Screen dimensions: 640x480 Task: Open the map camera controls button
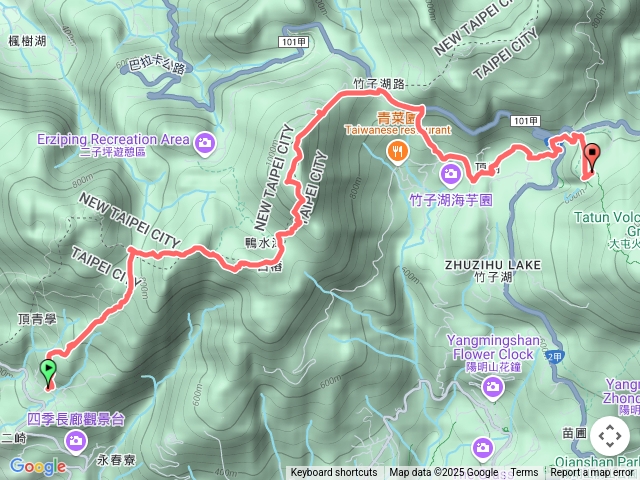click(610, 436)
